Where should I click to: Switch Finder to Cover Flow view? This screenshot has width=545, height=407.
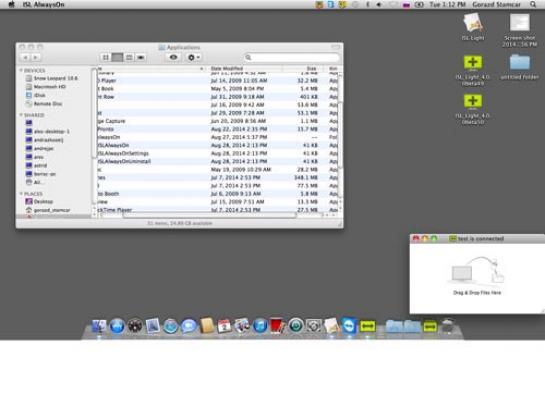pyautogui.click(x=140, y=57)
